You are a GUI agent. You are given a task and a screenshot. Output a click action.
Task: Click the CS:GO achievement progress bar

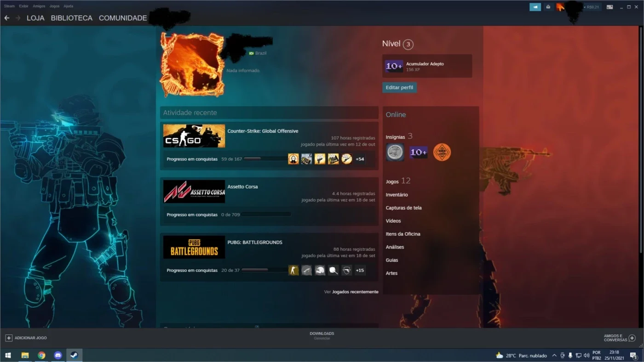265,159
